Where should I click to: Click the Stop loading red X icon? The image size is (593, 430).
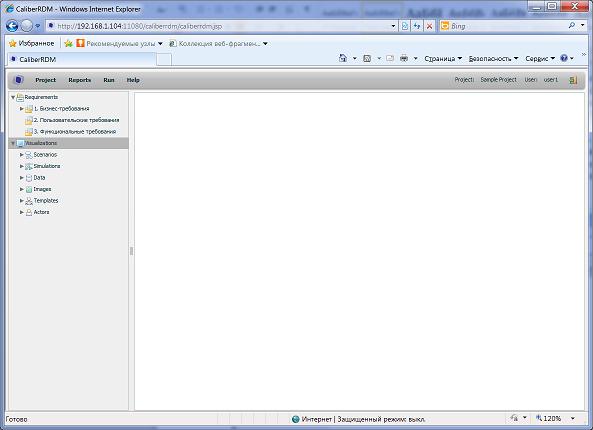(429, 26)
